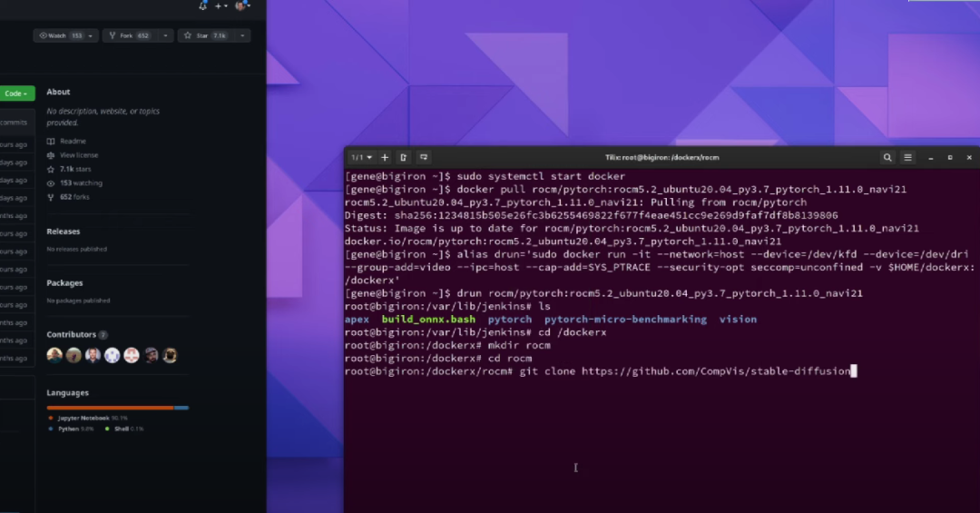The height and width of the screenshot is (513, 980).
Task: Open the 153 watching link
Action: 74,183
